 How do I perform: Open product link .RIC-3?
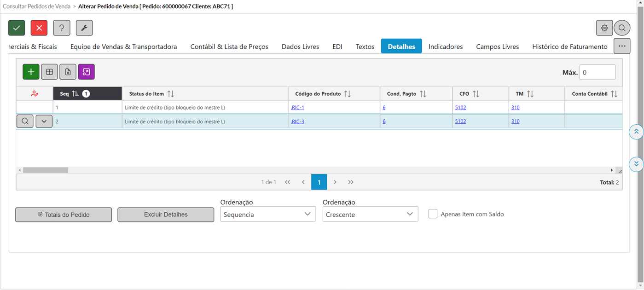pyautogui.click(x=297, y=122)
